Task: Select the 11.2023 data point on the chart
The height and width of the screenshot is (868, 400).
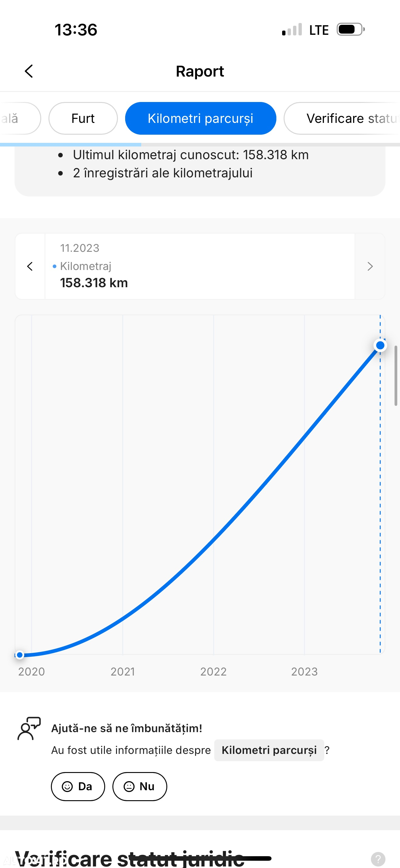Action: pyautogui.click(x=380, y=345)
